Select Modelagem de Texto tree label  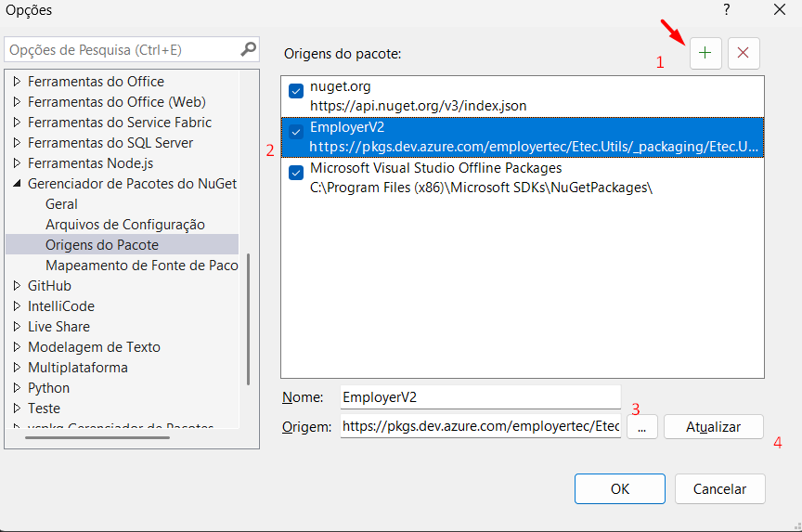(94, 347)
